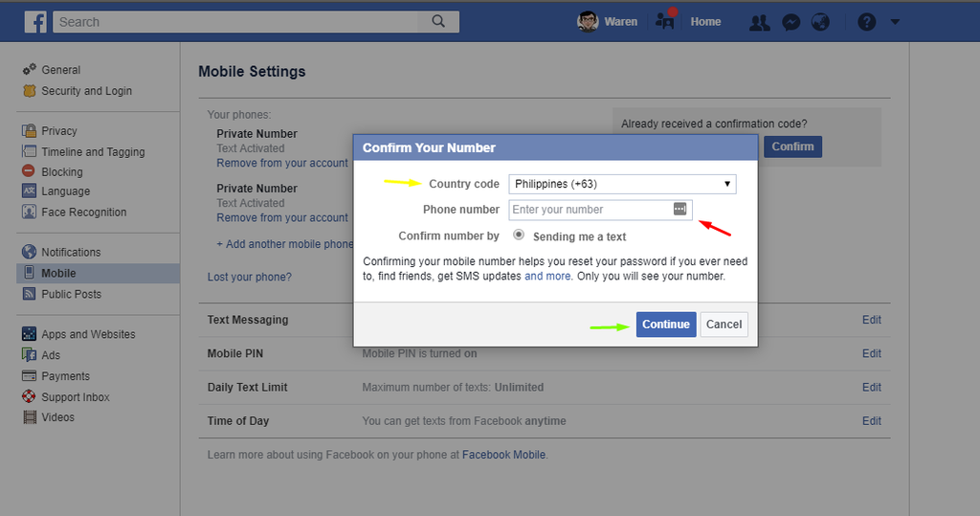Click the search magnifier button
Viewport: 980px width, 516px height.
[x=438, y=21]
